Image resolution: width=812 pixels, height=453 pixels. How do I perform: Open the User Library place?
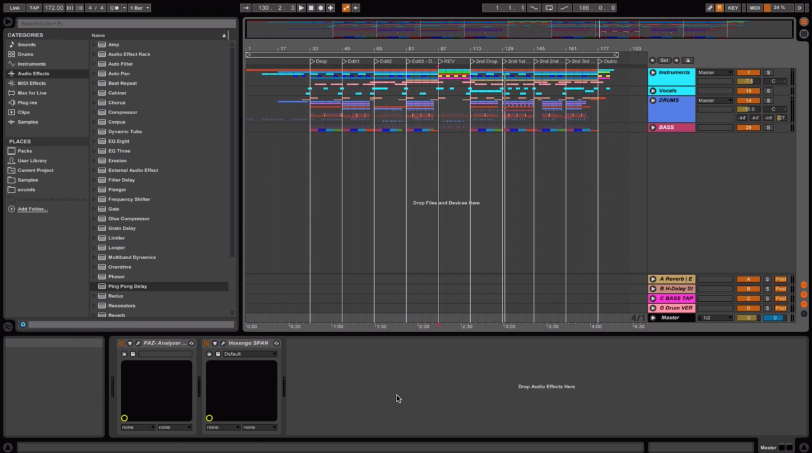pos(32,160)
